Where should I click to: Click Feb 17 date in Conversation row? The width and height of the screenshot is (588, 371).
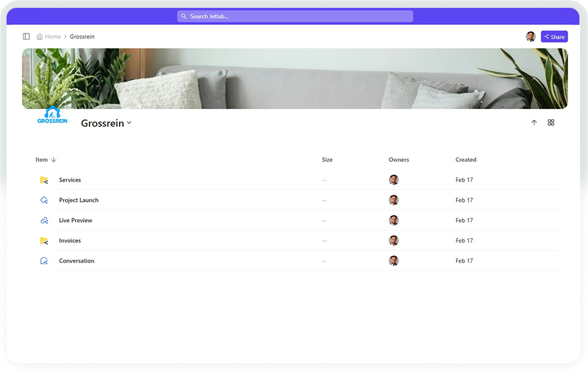coord(465,261)
